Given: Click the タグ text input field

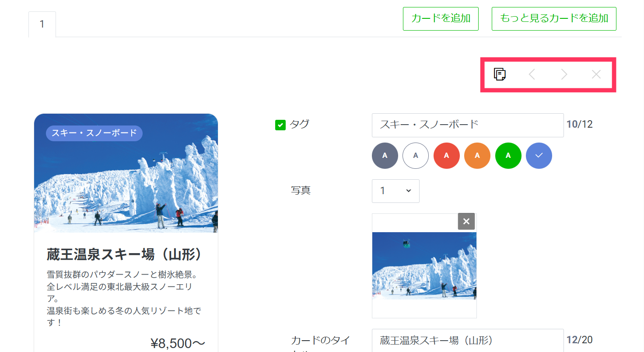Looking at the screenshot, I should tap(468, 125).
